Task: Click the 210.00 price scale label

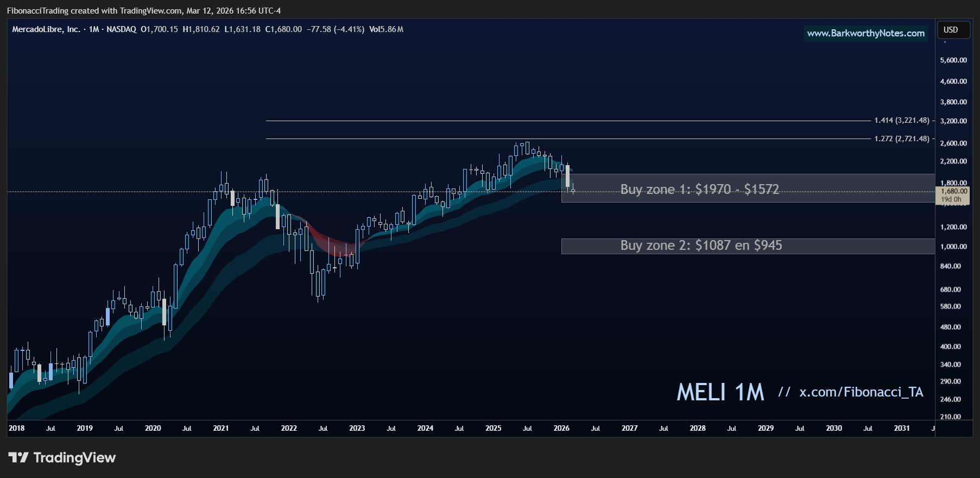Action: (x=951, y=417)
